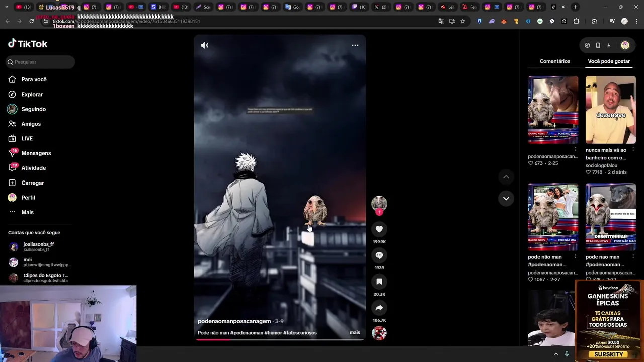This screenshot has height=362, width=644.
Task: Open TikTok profile avatar in top pill
Action: [x=625, y=45]
